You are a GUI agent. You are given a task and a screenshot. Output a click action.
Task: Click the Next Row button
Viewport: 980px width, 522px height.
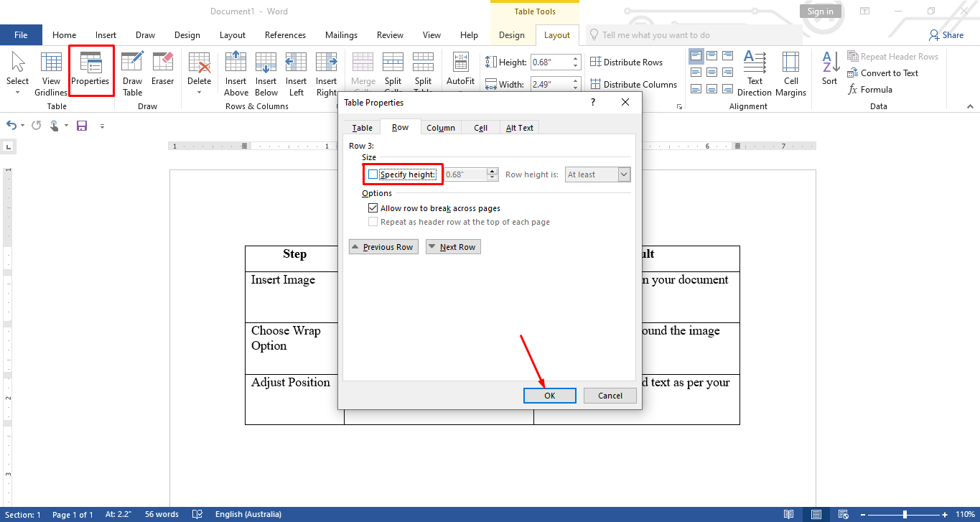pos(453,246)
